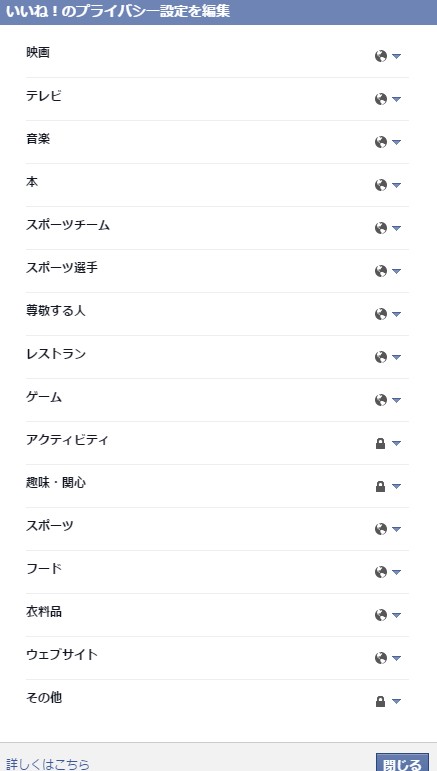Screen dimensions: 437x771
Task: Expand the 衣料品 privacy dropdown arrow
Action: tap(396, 616)
